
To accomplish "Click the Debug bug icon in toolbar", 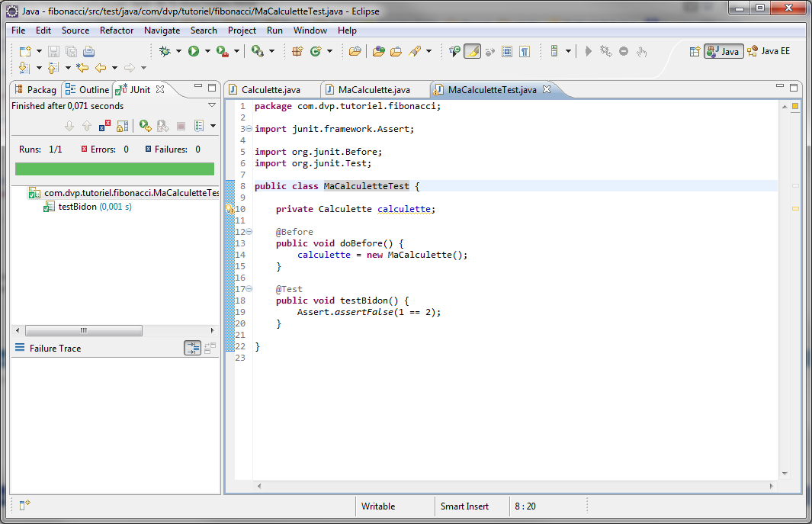I will pyautogui.click(x=165, y=51).
